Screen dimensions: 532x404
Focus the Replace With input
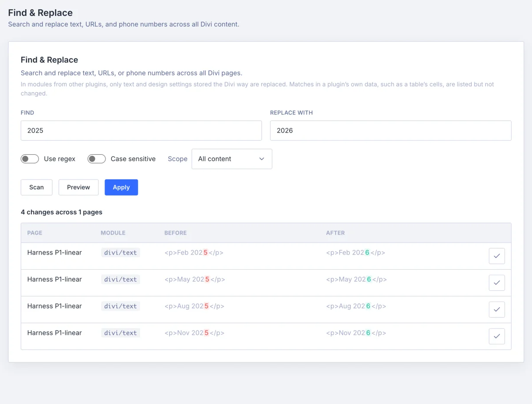391,130
